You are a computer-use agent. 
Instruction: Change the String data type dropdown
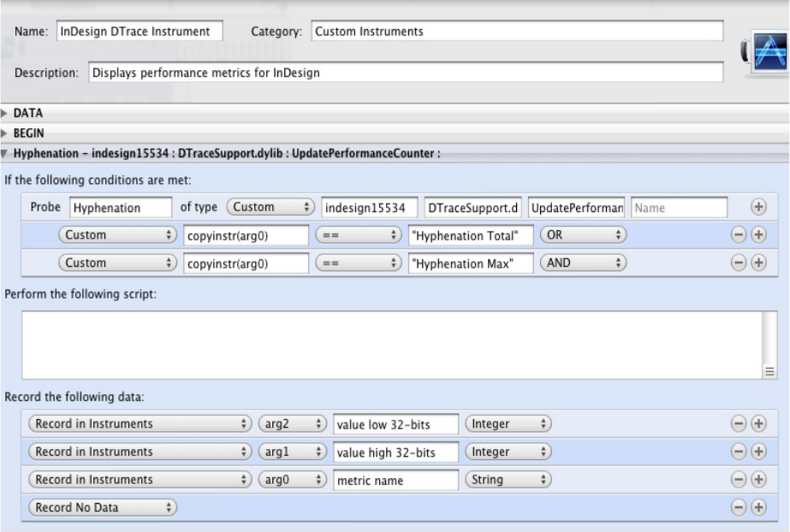point(508,479)
